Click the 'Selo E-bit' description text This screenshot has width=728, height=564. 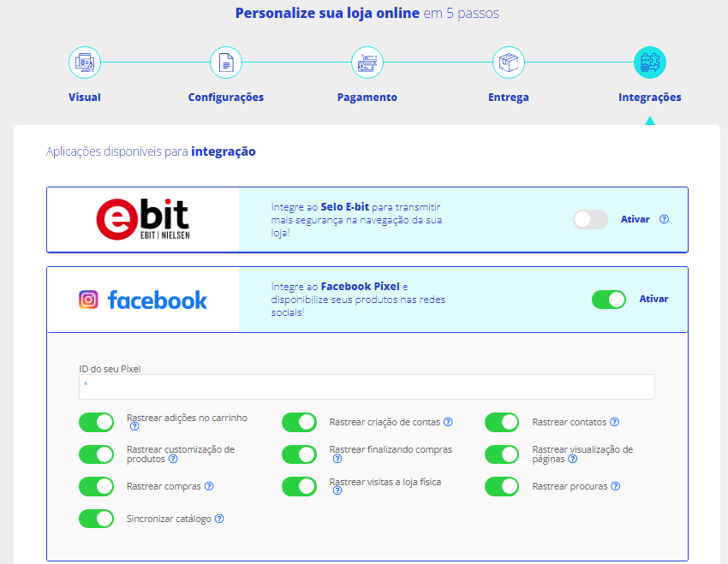(345, 207)
